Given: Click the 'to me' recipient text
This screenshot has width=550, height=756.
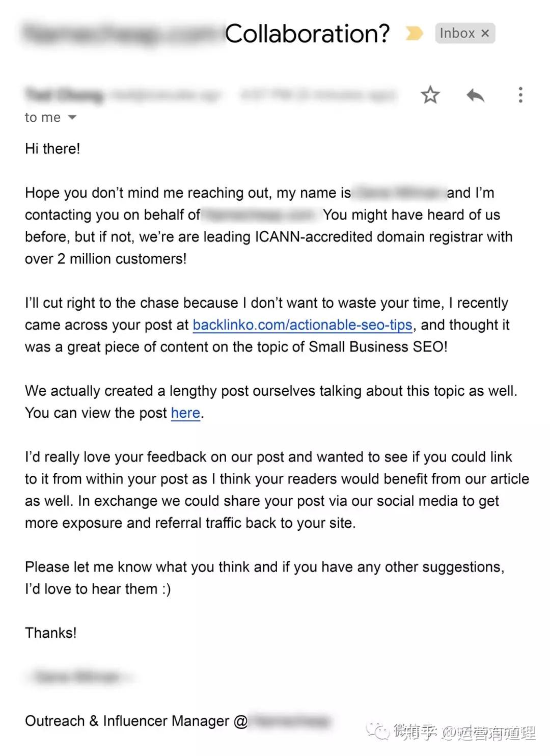Looking at the screenshot, I should [x=43, y=118].
